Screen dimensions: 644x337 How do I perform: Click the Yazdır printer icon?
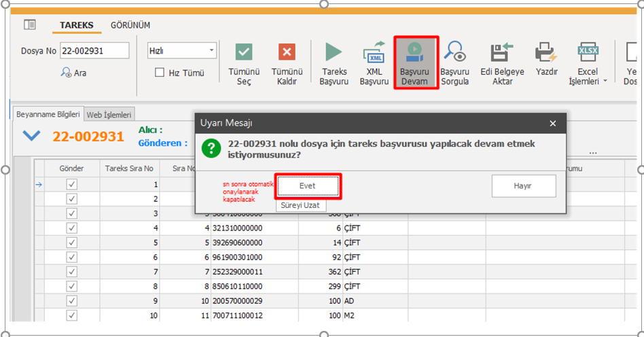click(x=546, y=52)
